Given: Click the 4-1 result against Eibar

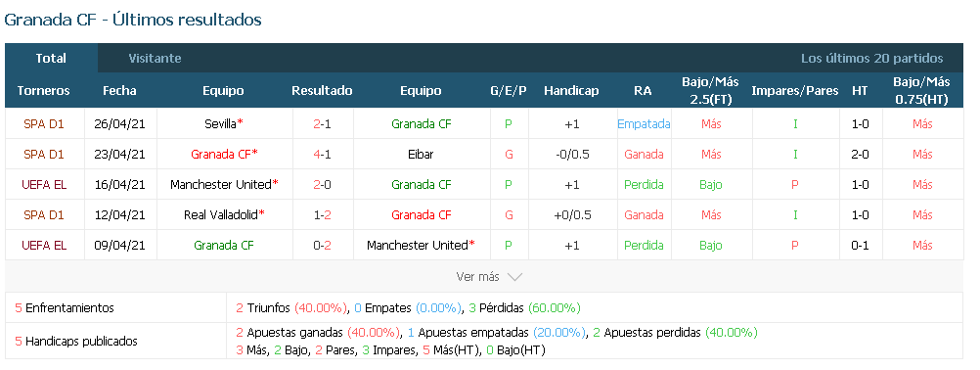Looking at the screenshot, I should pyautogui.click(x=322, y=154).
